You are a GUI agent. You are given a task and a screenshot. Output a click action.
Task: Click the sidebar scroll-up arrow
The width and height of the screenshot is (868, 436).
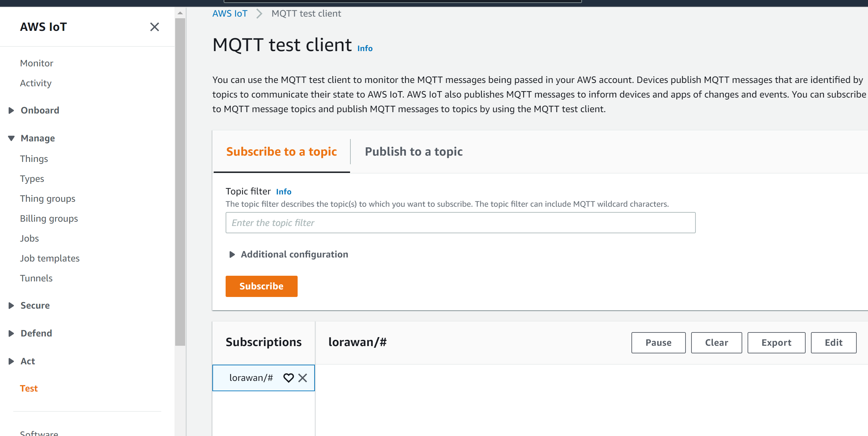pos(180,13)
